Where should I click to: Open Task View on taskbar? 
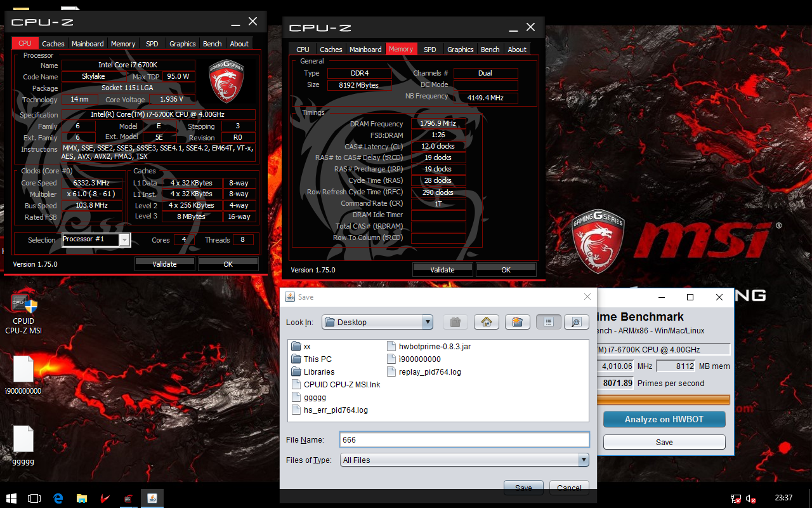point(34,498)
